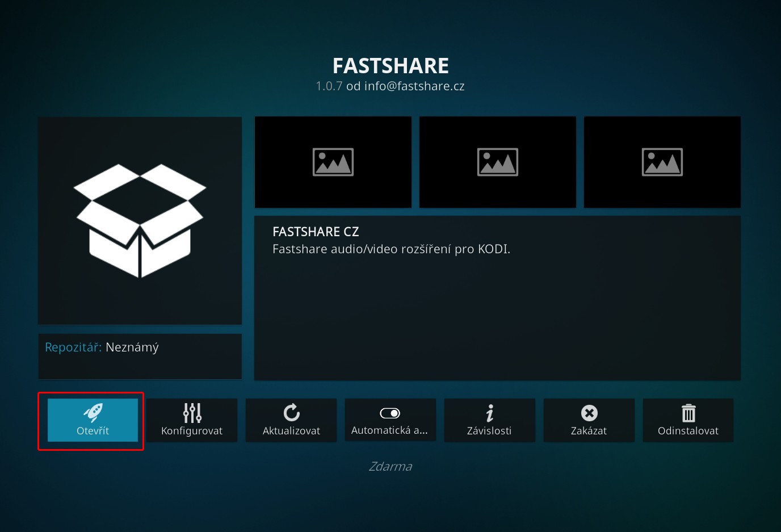Select the third screenshot placeholder thumbnail
The height and width of the screenshot is (532, 781).
click(662, 162)
